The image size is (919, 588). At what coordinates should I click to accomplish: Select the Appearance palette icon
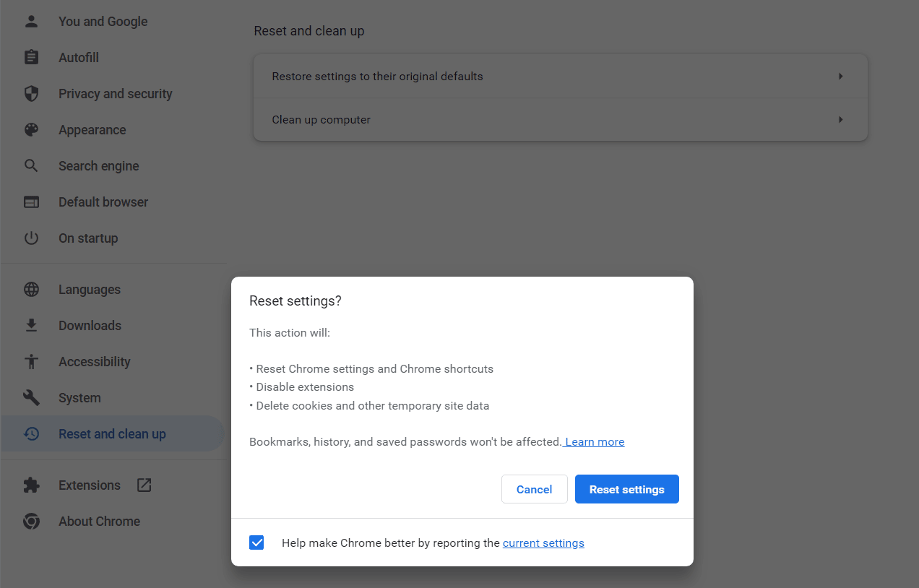click(31, 129)
